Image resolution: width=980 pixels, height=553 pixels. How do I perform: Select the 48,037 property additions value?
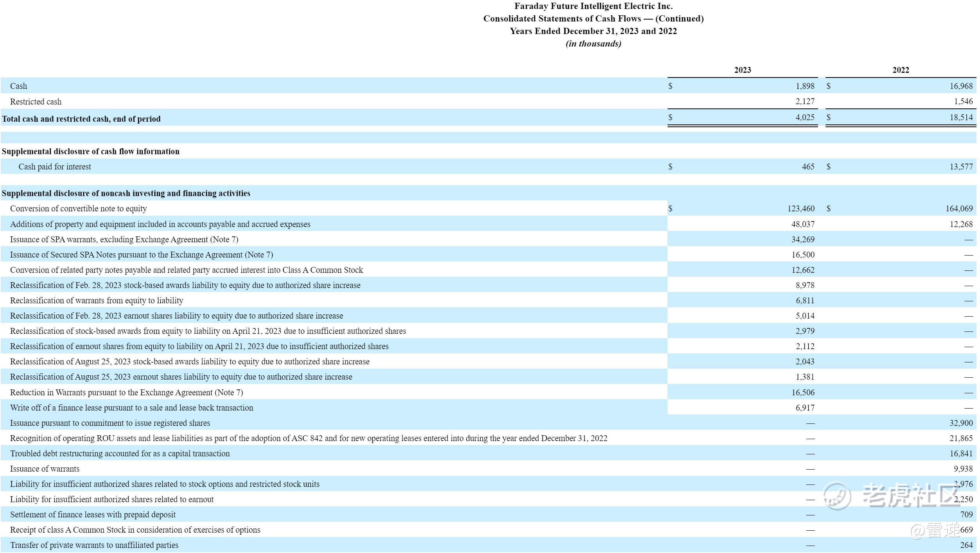803,224
